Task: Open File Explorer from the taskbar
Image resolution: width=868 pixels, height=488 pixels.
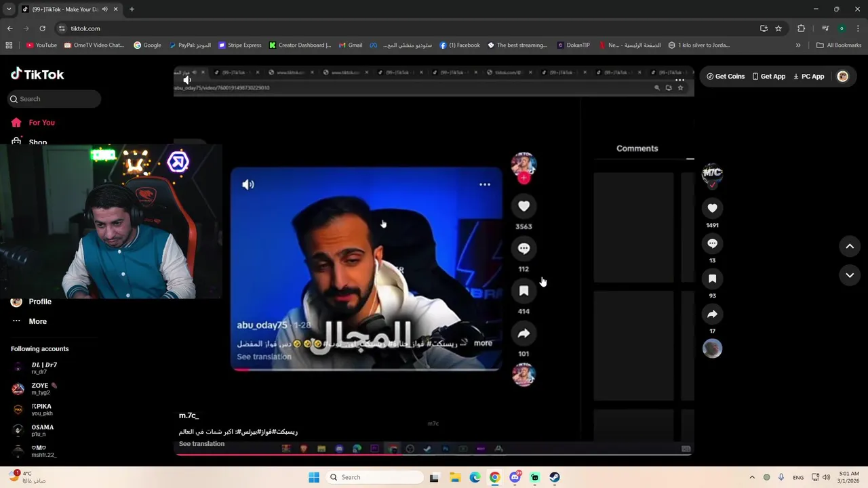Action: (455, 477)
